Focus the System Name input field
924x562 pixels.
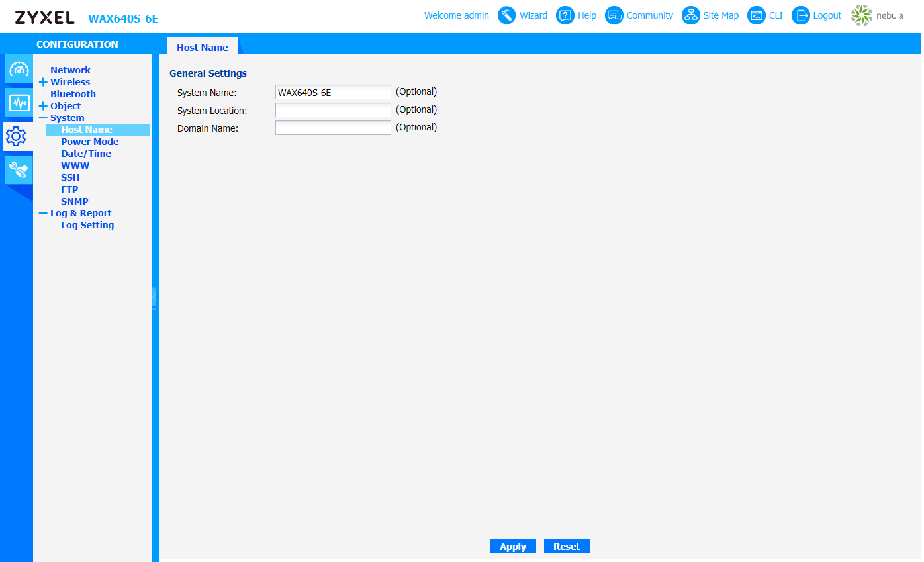tap(333, 92)
